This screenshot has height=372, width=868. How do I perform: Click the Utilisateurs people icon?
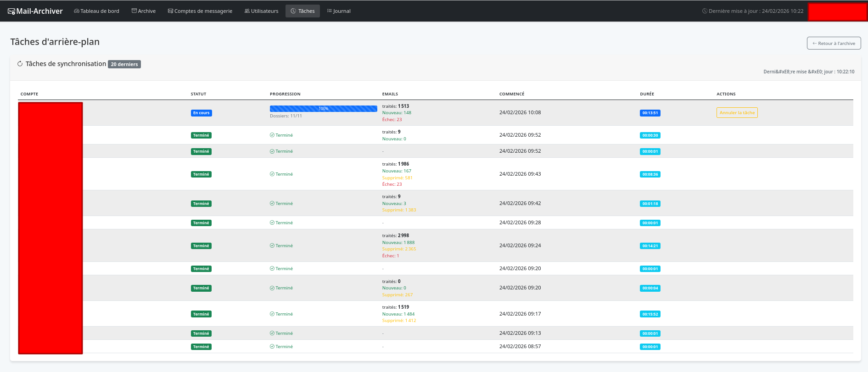[247, 11]
